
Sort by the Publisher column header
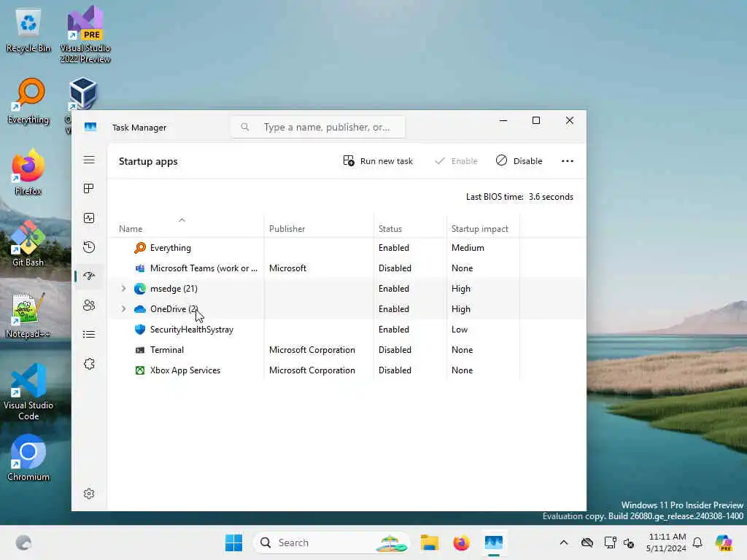pyautogui.click(x=287, y=229)
